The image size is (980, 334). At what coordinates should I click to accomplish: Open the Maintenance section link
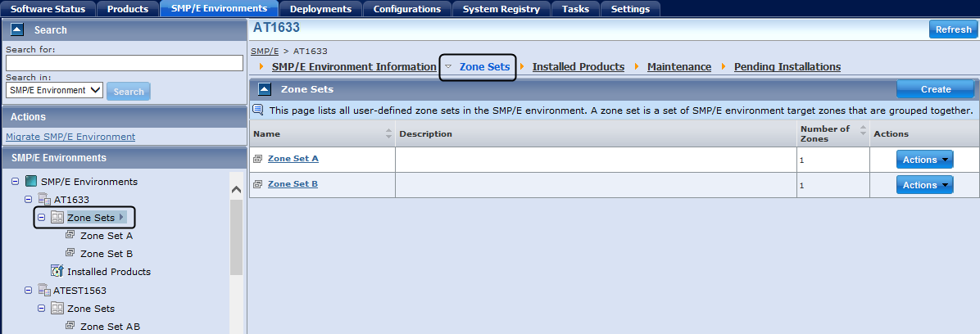[678, 67]
